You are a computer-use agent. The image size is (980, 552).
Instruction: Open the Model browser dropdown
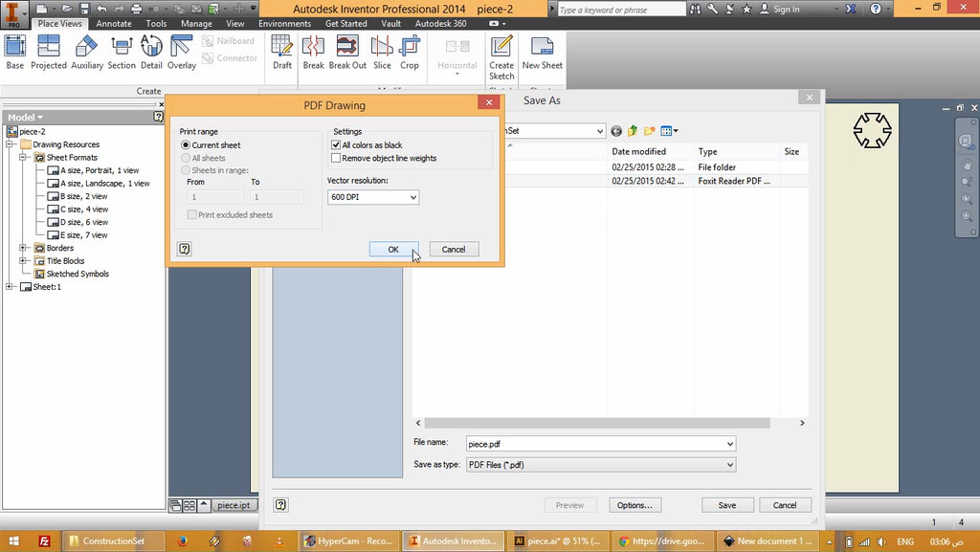[x=26, y=117]
